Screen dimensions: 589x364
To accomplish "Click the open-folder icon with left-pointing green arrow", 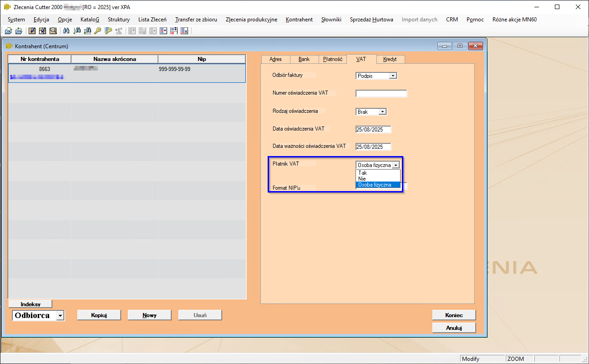I will 19,31.
